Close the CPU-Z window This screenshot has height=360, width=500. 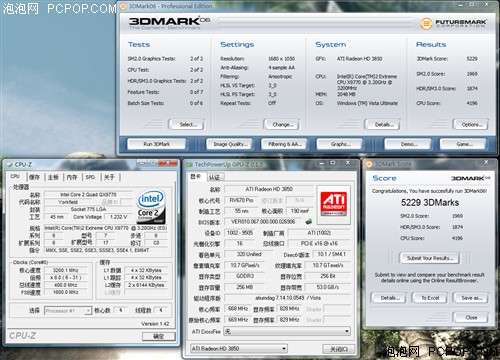pyautogui.click(x=168, y=162)
